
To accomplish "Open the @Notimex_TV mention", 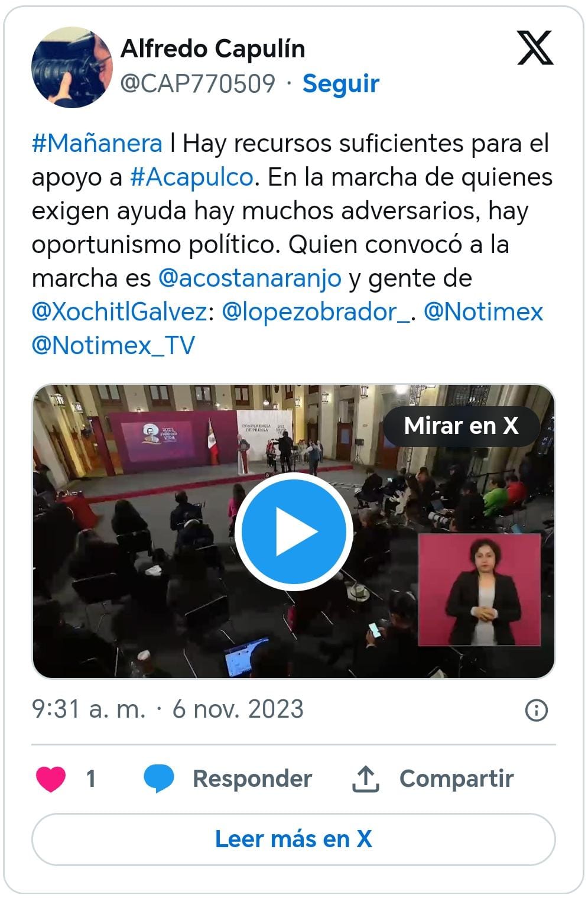I will [x=113, y=346].
